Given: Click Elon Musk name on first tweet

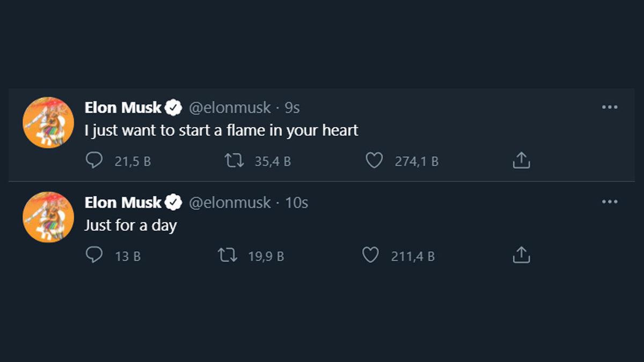Looking at the screenshot, I should coord(123,108).
